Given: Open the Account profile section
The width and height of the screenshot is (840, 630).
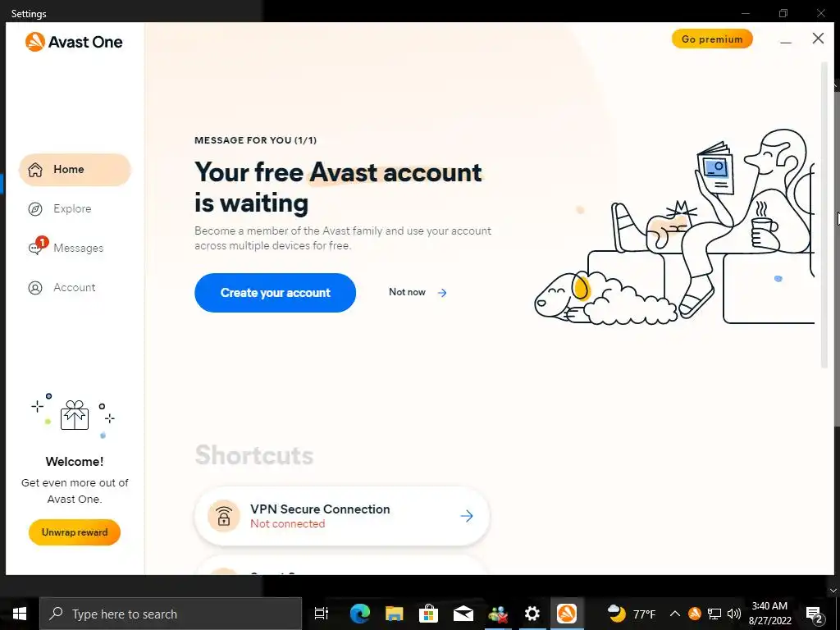Looking at the screenshot, I should [62, 288].
